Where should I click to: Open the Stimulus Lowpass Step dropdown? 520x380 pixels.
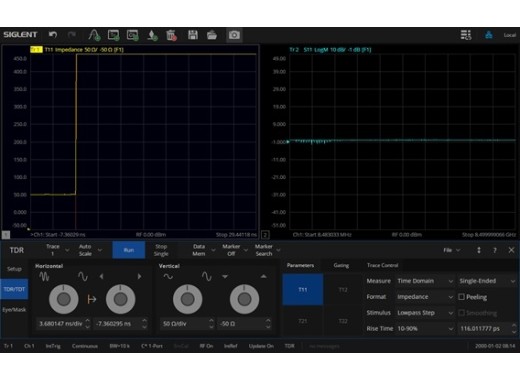click(425, 313)
